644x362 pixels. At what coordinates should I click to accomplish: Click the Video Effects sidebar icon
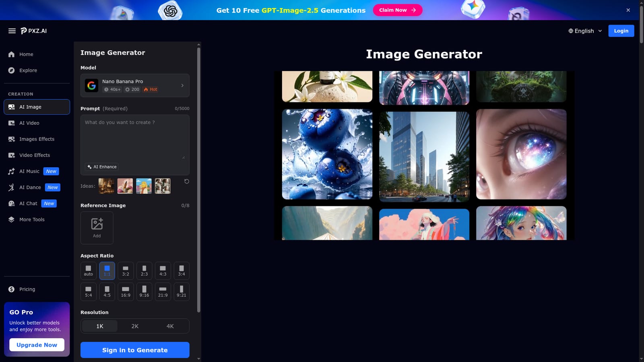[11, 155]
